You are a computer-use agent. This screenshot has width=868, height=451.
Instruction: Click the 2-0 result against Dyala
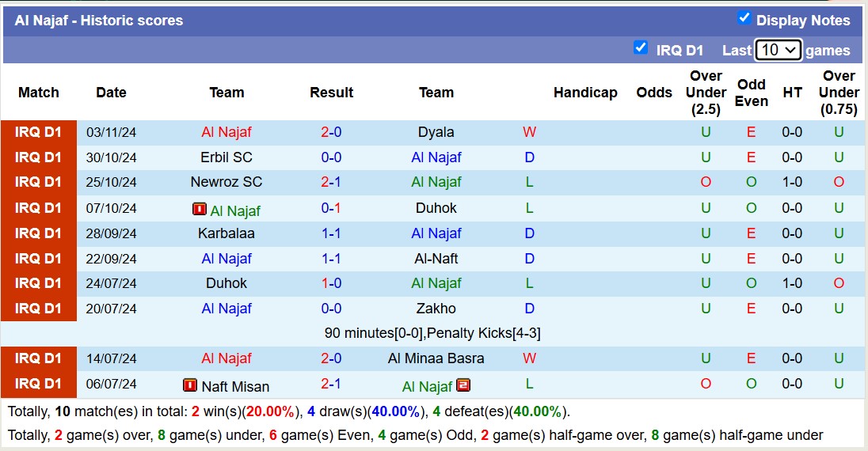tap(331, 132)
